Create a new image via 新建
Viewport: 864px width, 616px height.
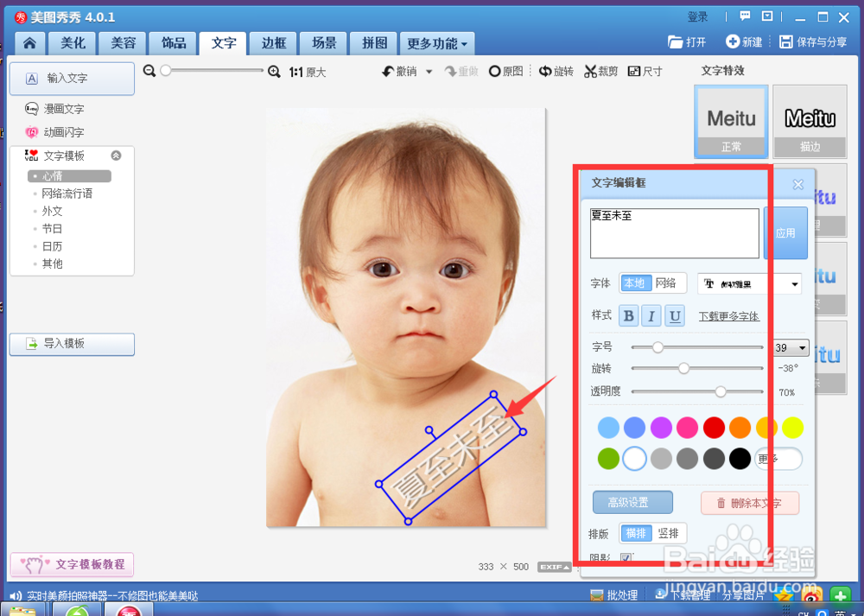(744, 41)
